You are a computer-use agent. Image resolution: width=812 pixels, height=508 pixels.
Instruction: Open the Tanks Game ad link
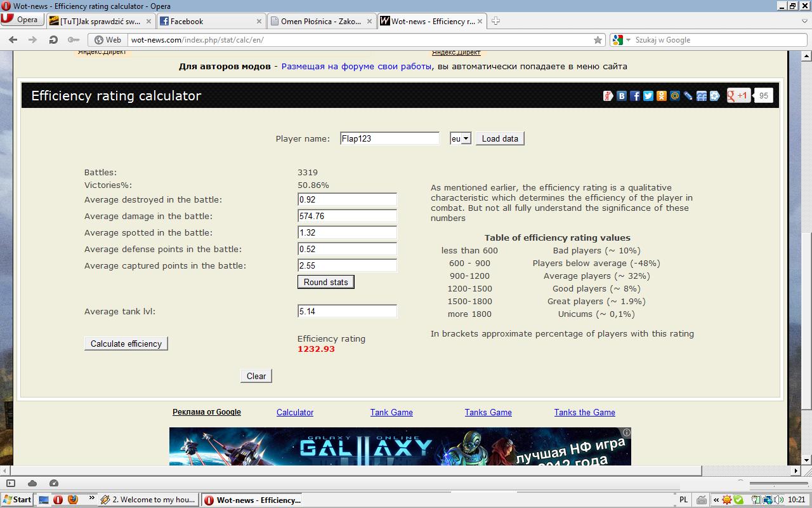coord(488,412)
